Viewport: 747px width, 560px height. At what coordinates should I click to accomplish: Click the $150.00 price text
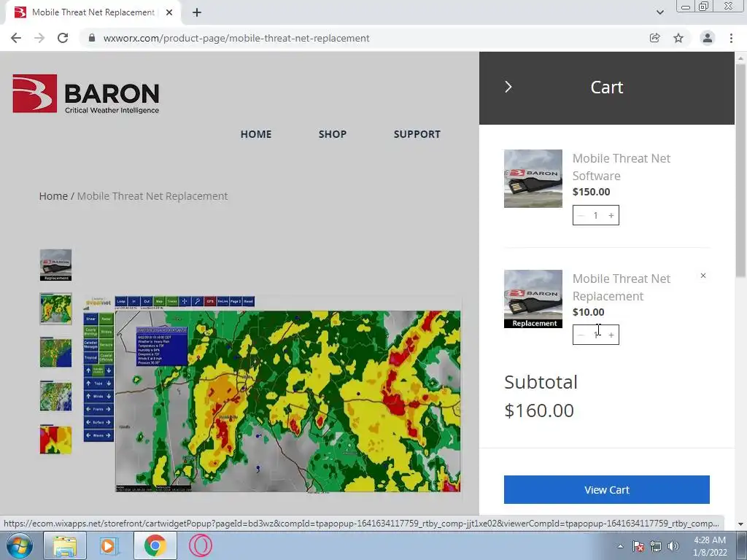[591, 192]
